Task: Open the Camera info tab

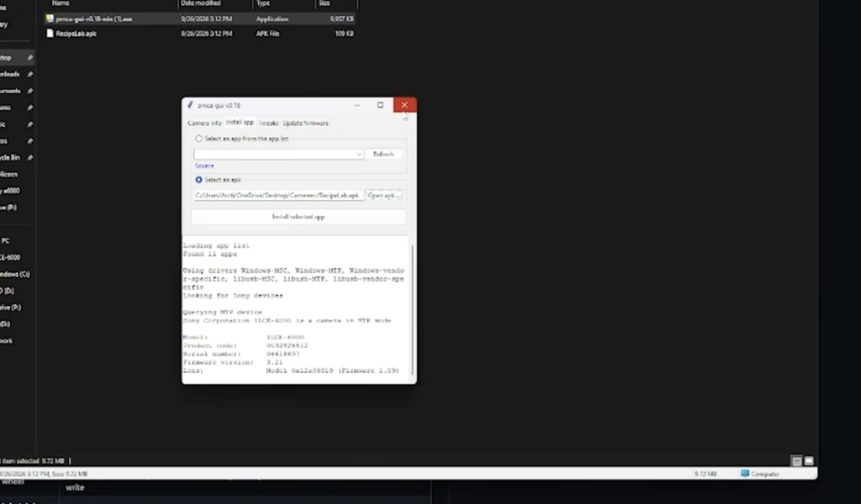Action: coord(204,123)
